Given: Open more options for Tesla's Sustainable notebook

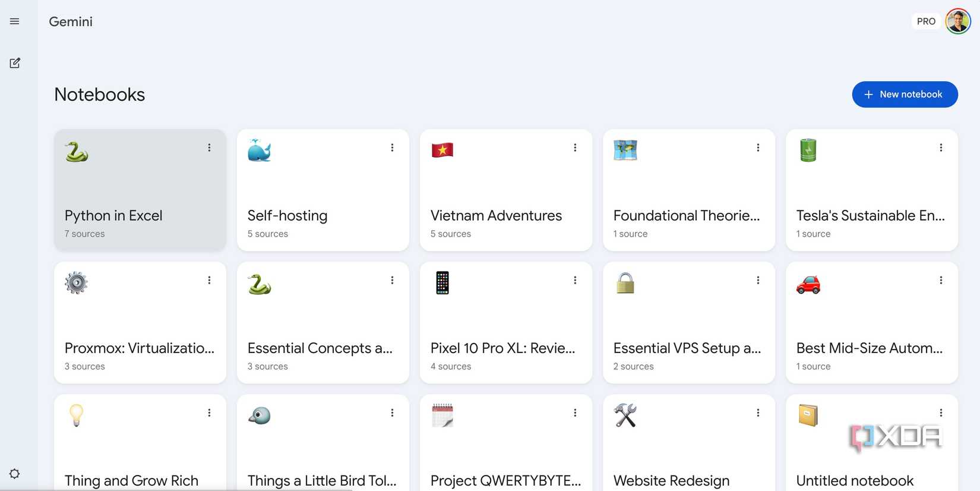Looking at the screenshot, I should click(x=941, y=147).
